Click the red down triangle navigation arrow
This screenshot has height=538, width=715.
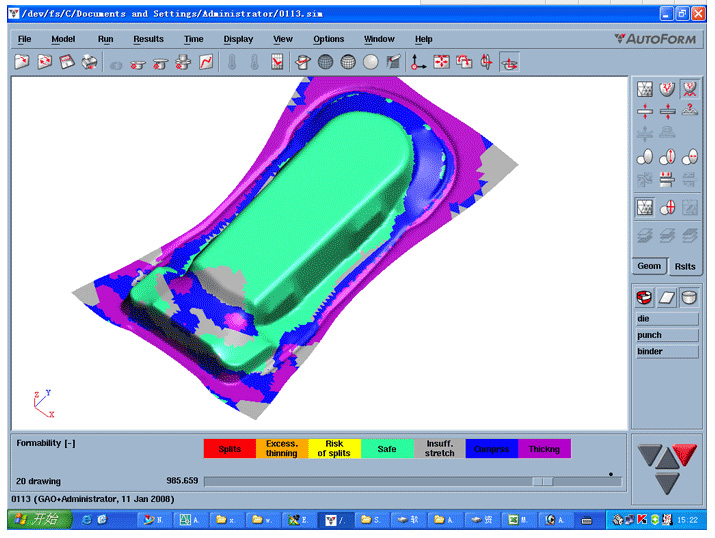685,455
